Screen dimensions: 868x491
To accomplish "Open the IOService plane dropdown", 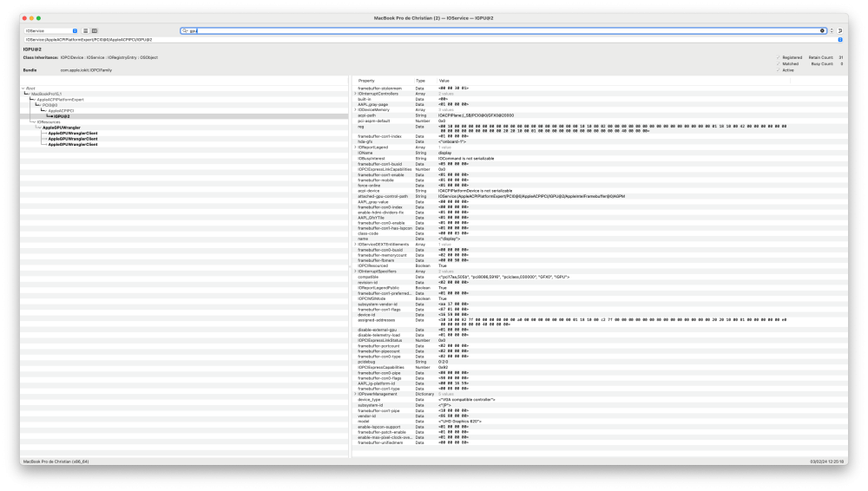I will point(51,31).
